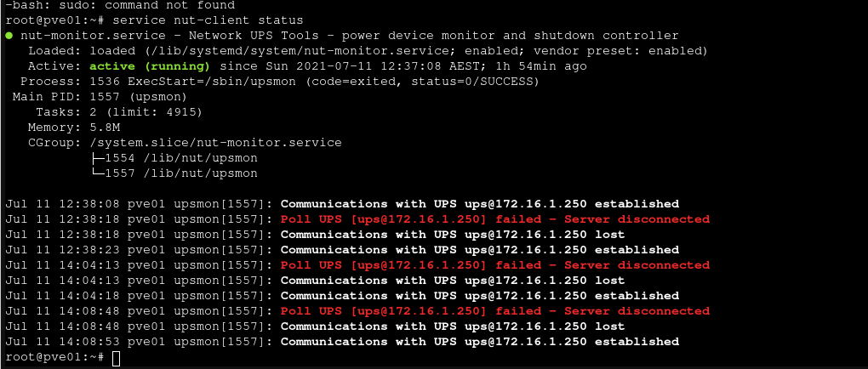Click the terminal cursor block at prompt
Viewport: 868px width, 369px height.
pos(116,359)
